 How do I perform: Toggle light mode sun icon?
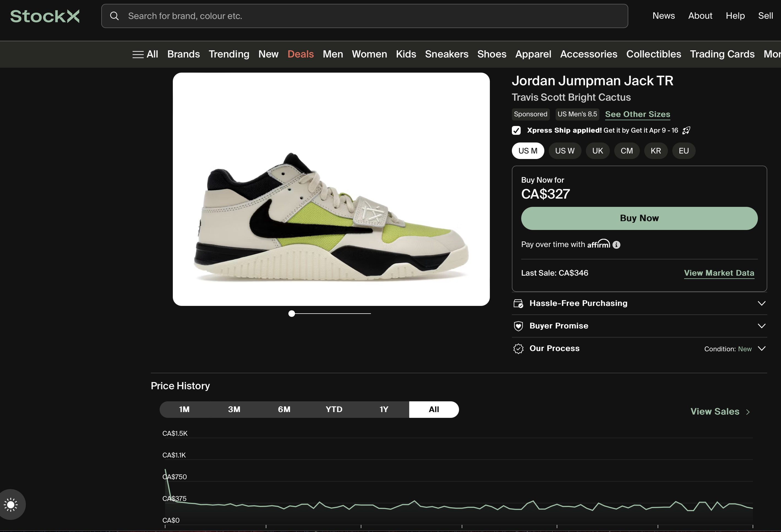11,504
